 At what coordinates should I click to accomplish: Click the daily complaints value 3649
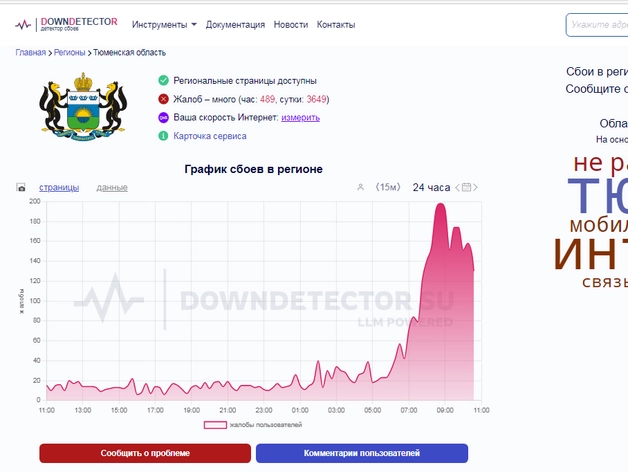click(x=316, y=99)
